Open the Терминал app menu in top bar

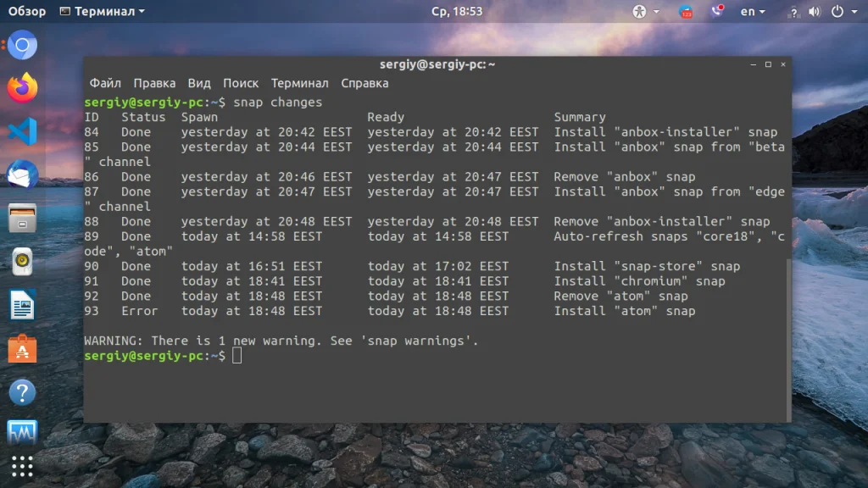pyautogui.click(x=103, y=12)
